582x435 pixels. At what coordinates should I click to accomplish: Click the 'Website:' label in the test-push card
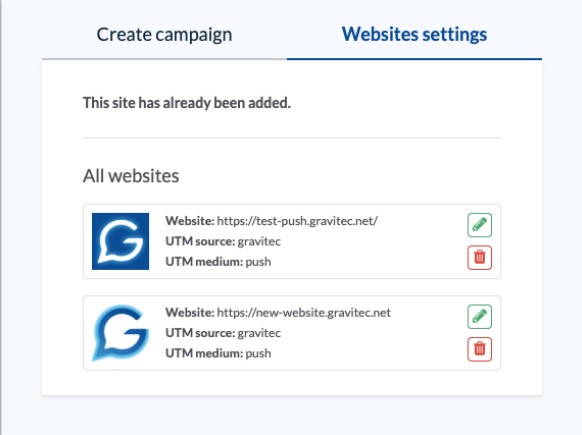pyautogui.click(x=190, y=221)
